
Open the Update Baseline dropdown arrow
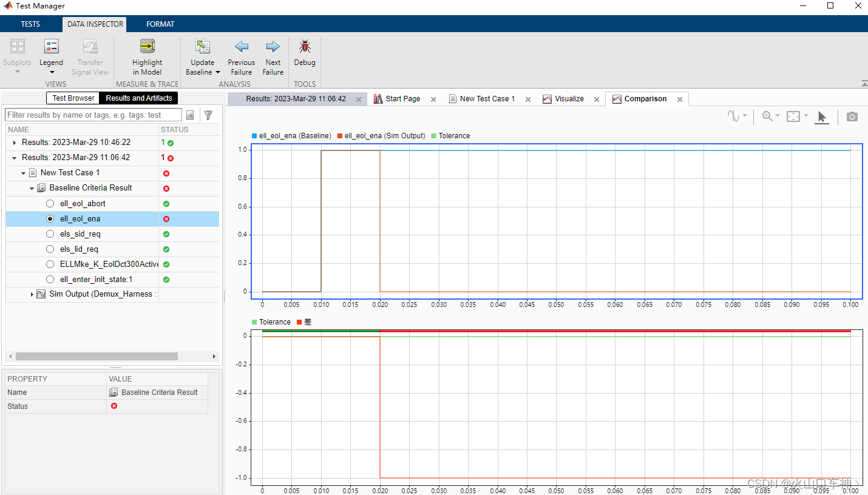(x=217, y=72)
